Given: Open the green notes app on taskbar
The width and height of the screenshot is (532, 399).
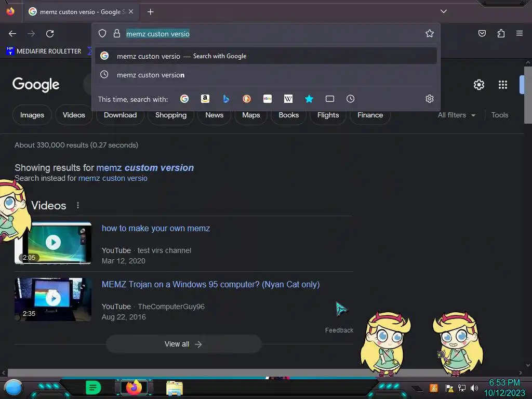Looking at the screenshot, I should tap(93, 388).
